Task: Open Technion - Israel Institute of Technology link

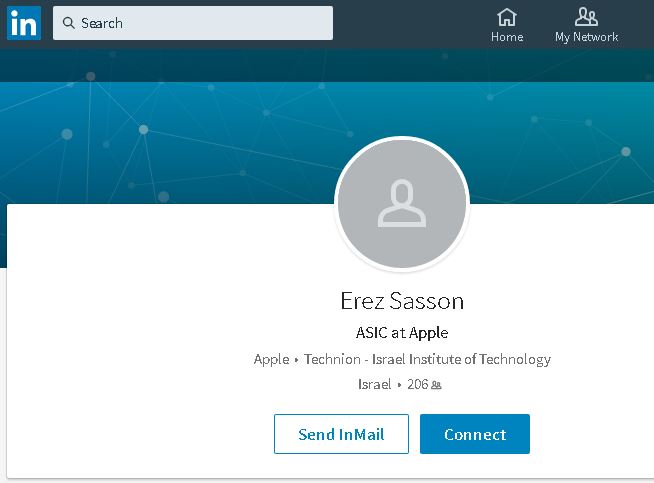Action: point(428,359)
